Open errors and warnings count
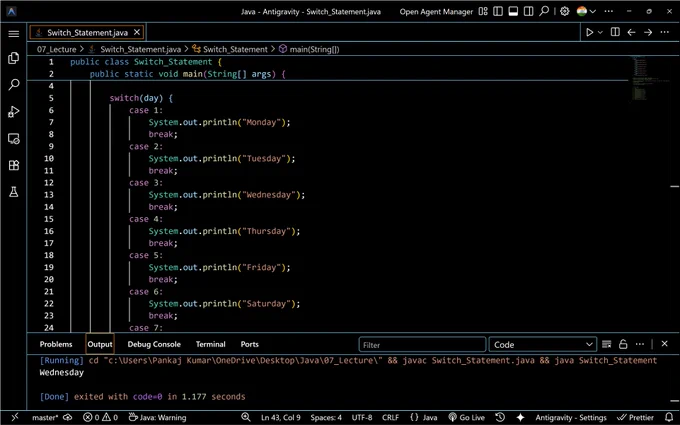 (100, 418)
